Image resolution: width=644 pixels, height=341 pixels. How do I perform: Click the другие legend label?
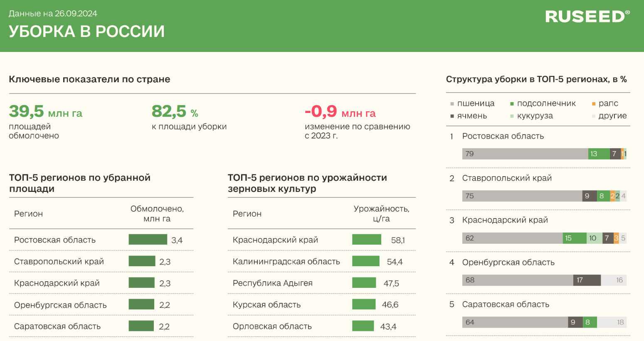pyautogui.click(x=612, y=116)
